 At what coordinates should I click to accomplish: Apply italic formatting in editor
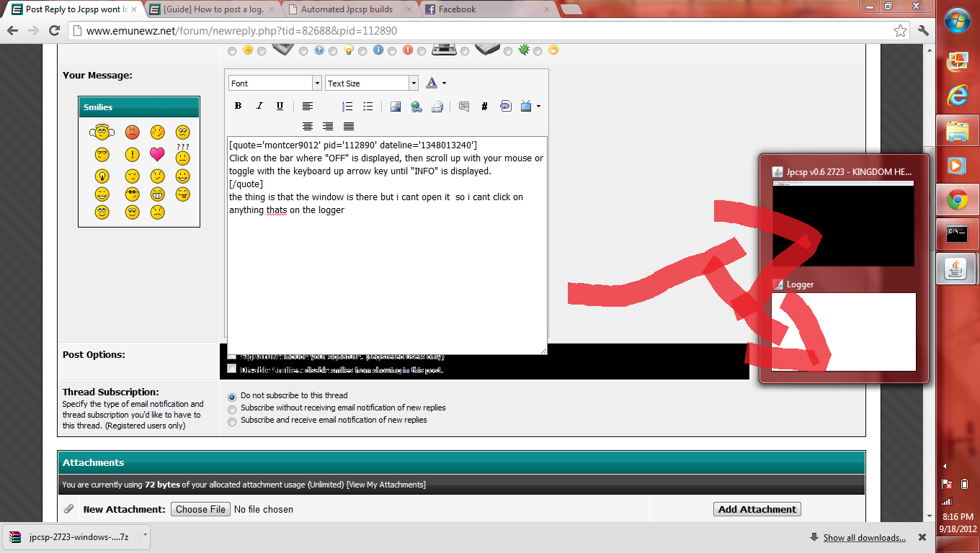259,106
